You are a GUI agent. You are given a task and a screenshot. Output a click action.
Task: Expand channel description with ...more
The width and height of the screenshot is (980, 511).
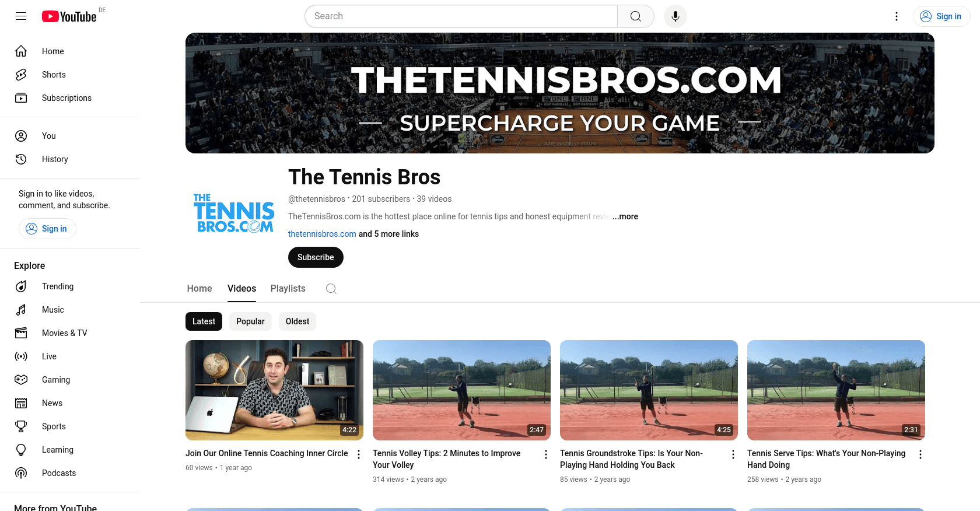tap(625, 216)
